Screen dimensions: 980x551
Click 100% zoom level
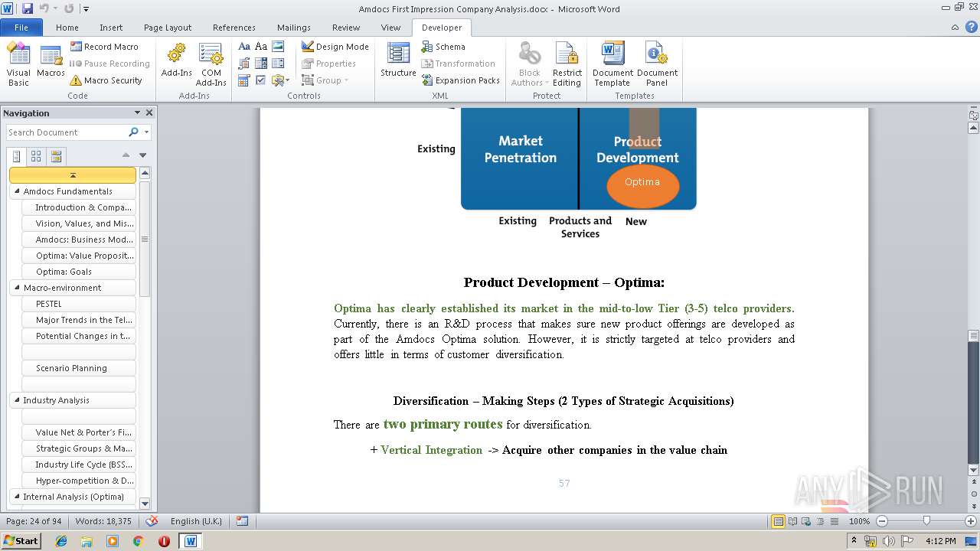859,521
